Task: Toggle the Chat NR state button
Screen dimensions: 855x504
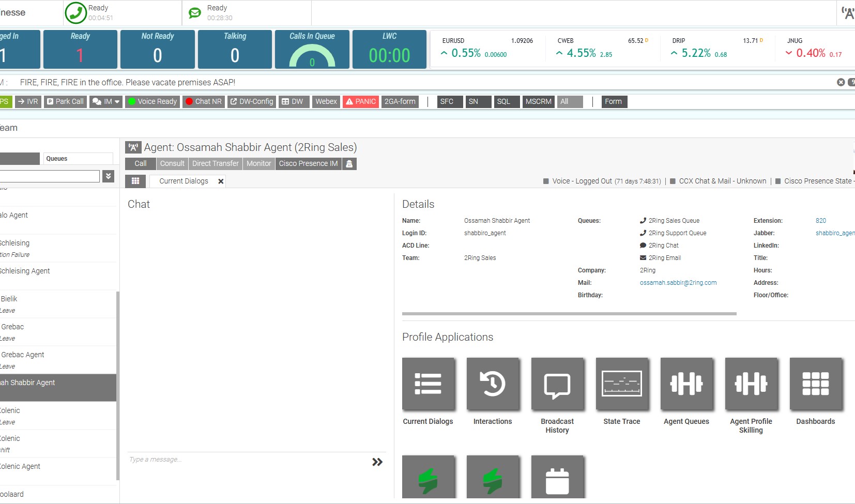Action: [x=204, y=101]
